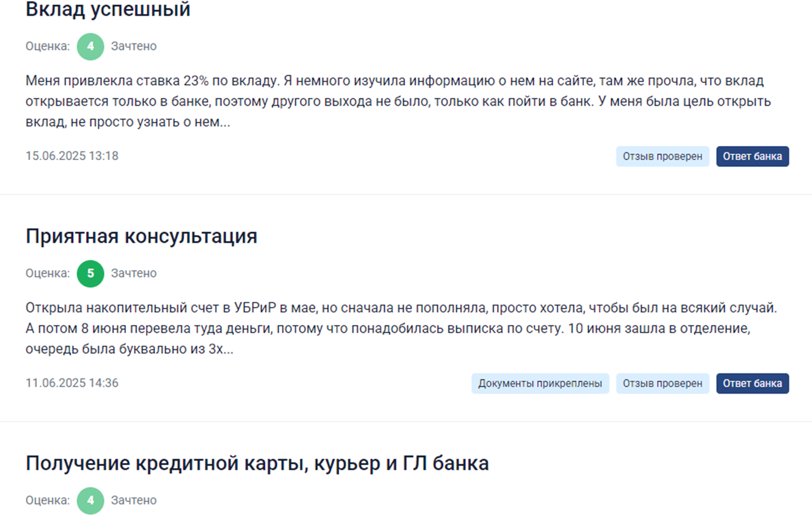Click Оценка label of Приятная консультация review

tap(48, 274)
